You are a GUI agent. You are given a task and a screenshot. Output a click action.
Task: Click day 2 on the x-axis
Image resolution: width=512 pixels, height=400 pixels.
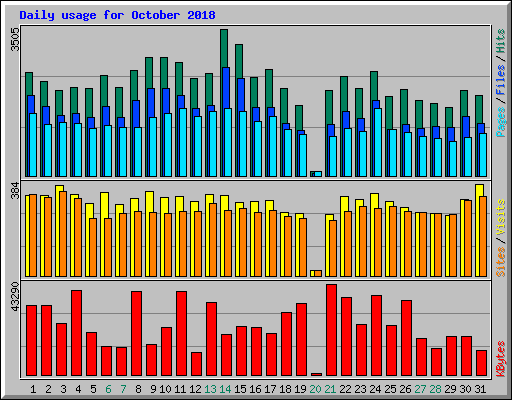pyautogui.click(x=48, y=389)
